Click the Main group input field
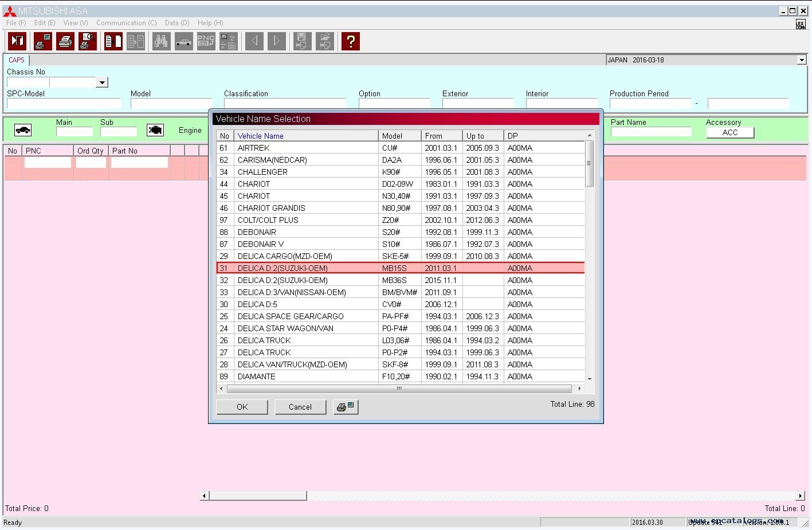Viewport: 812px width, 530px height. coord(74,132)
